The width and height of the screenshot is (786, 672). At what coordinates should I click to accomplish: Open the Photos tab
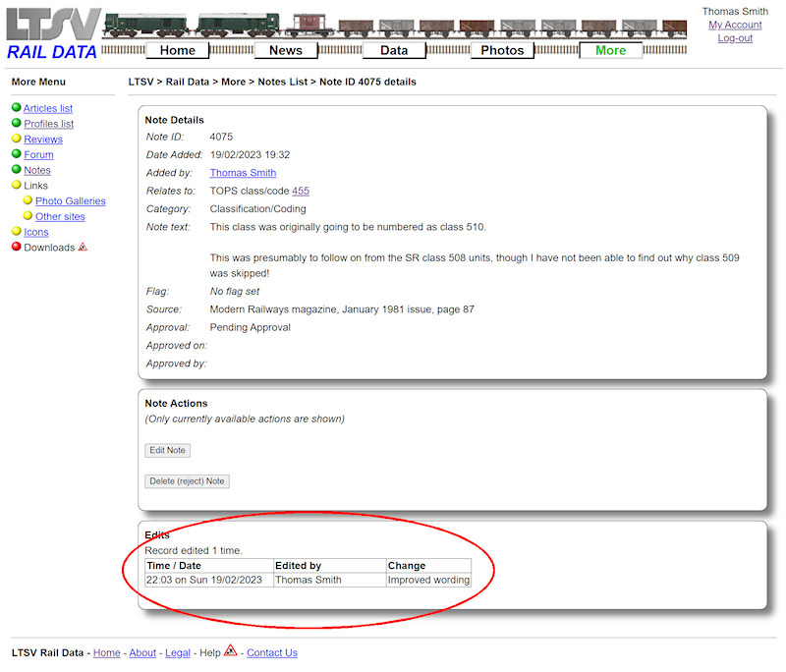pos(502,50)
